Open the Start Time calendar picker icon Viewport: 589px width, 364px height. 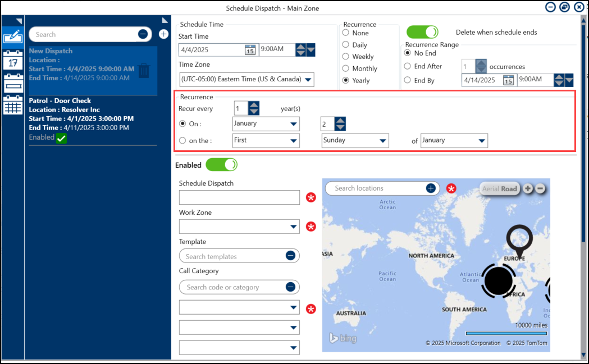(250, 50)
